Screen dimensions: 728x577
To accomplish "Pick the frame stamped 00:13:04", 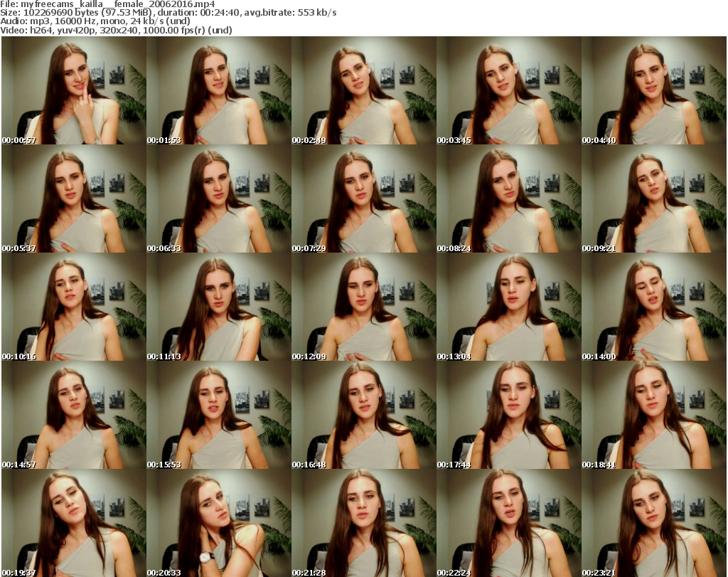I will pyautogui.click(x=508, y=307).
